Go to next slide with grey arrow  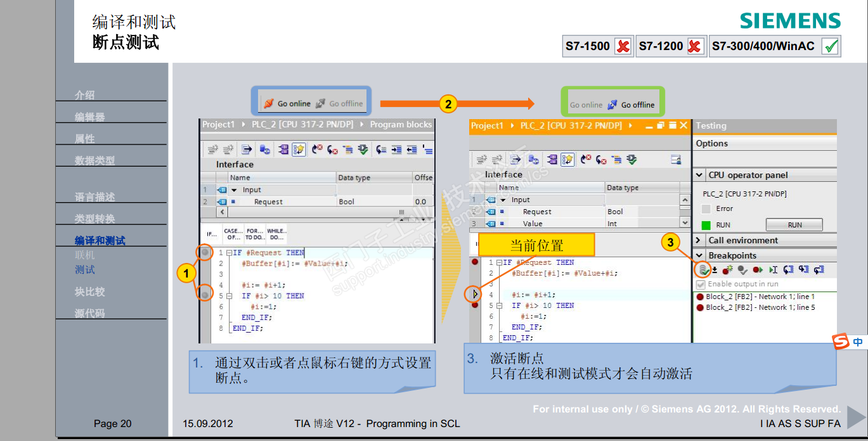point(856,417)
